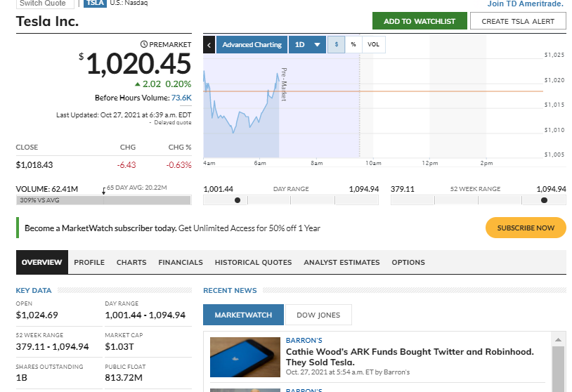
Task: Collapse the chart with the left chevron
Action: click(x=209, y=45)
